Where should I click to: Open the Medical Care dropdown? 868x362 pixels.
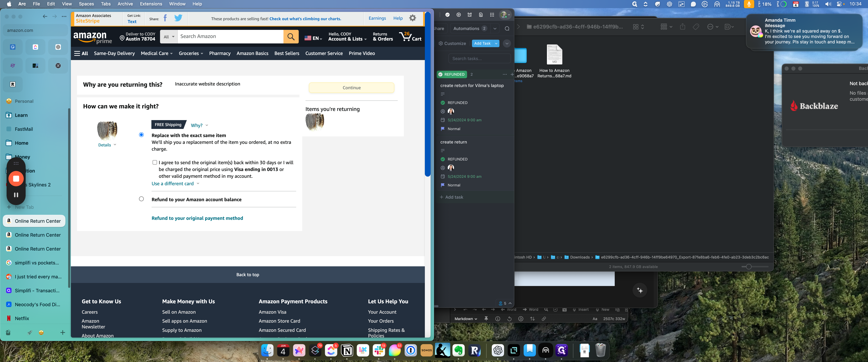tap(156, 53)
